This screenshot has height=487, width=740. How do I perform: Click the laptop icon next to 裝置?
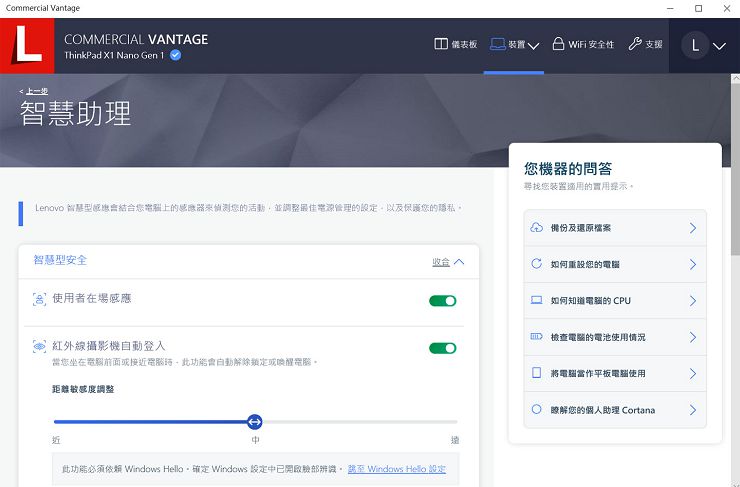tap(497, 44)
